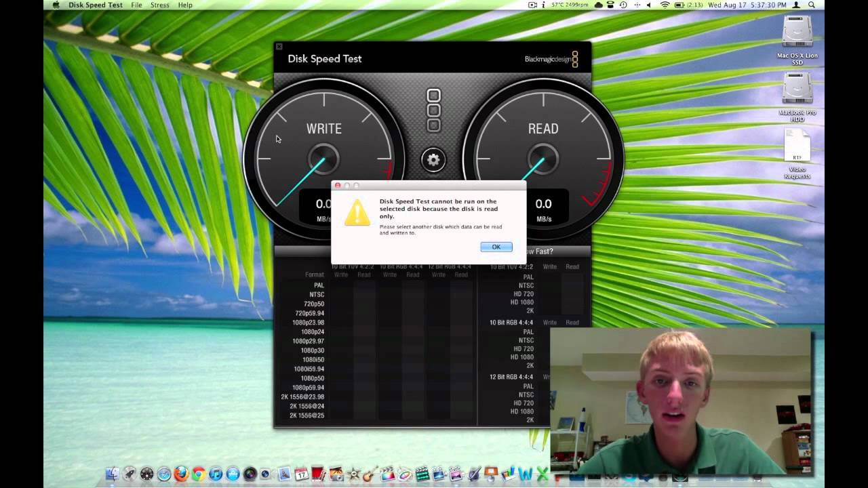Open Safari from the Dock

pos(164,474)
